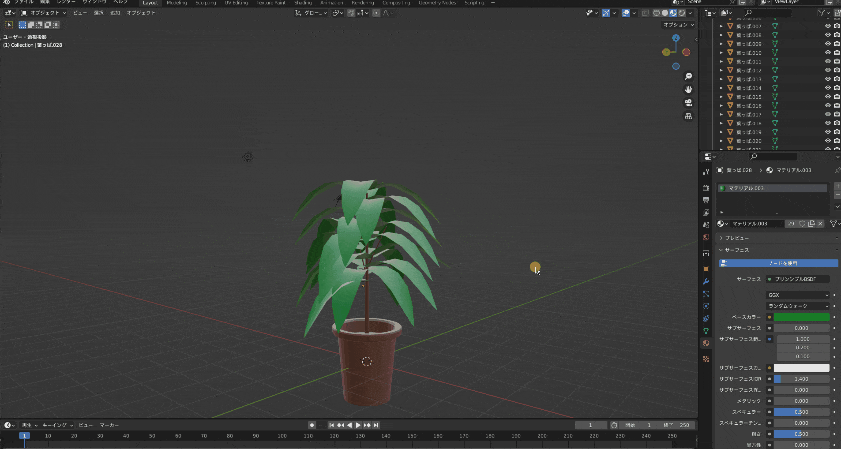The height and width of the screenshot is (449, 841).
Task: Select the pan hand viewport icon
Action: [x=688, y=89]
